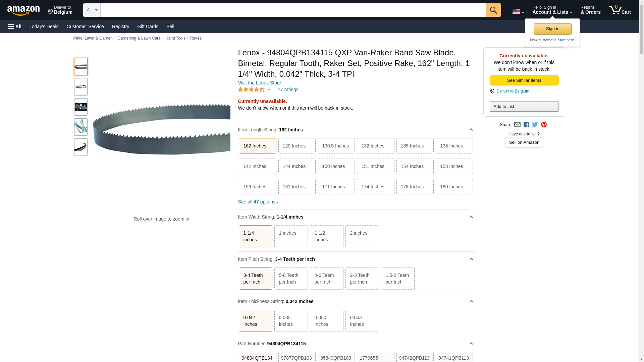This screenshot has width=644, height=362.
Task: Go to Amazon logo homepage
Action: [x=23, y=11]
